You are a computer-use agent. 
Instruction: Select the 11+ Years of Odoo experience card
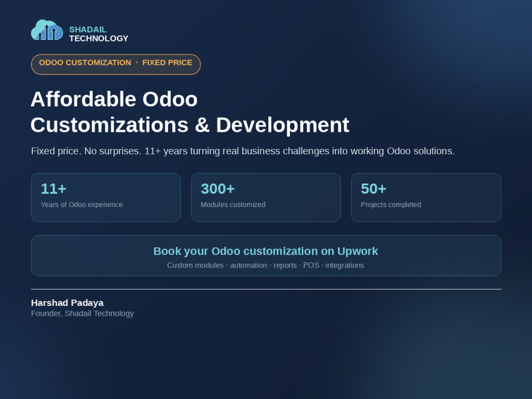pyautogui.click(x=106, y=197)
